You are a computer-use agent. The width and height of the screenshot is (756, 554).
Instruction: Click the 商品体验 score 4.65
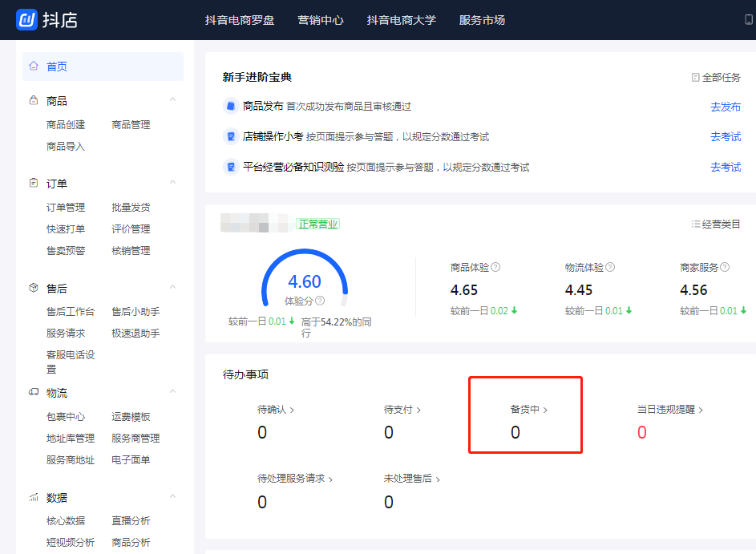coord(464,289)
